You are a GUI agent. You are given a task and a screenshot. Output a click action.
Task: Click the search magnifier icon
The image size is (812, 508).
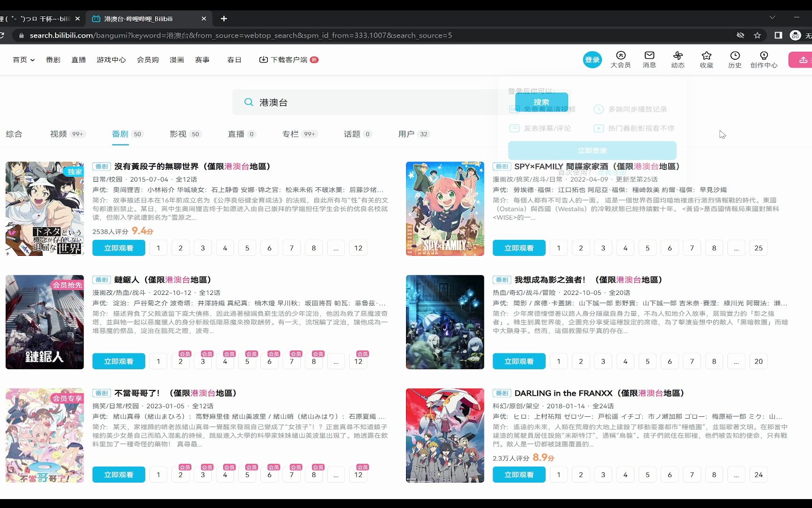coord(249,102)
